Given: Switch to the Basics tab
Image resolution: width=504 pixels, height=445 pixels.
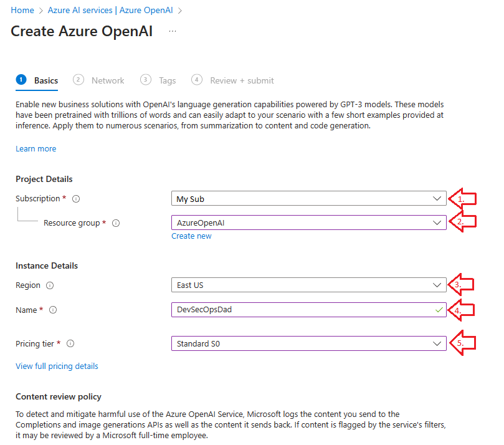Looking at the screenshot, I should click(46, 80).
